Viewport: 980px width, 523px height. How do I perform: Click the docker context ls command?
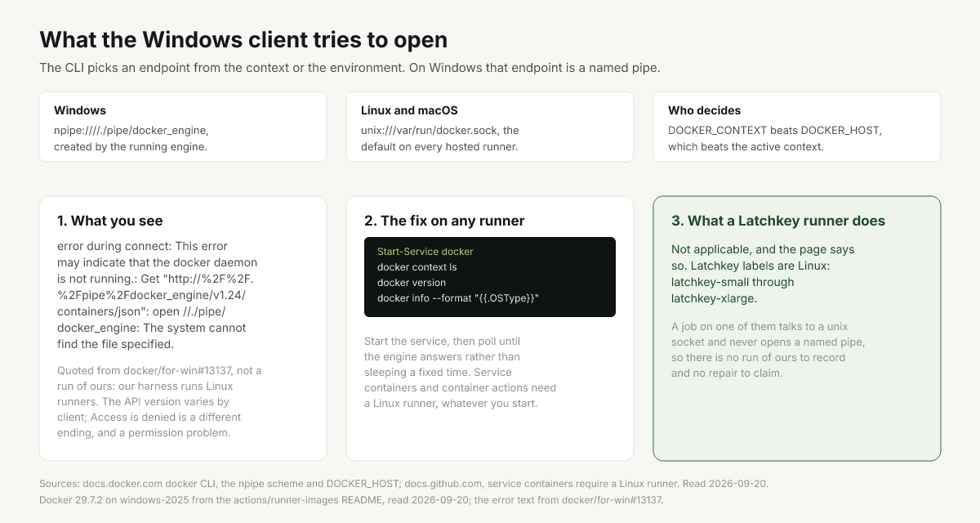(417, 267)
